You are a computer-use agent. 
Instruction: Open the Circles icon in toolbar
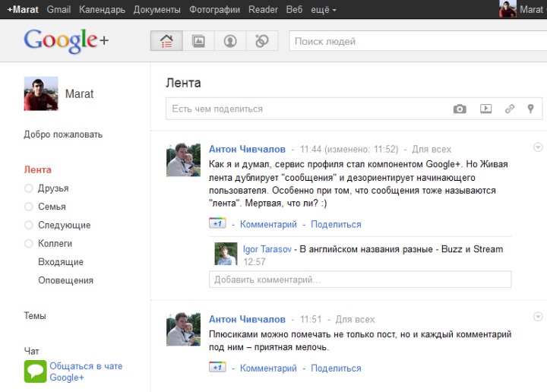(x=261, y=42)
